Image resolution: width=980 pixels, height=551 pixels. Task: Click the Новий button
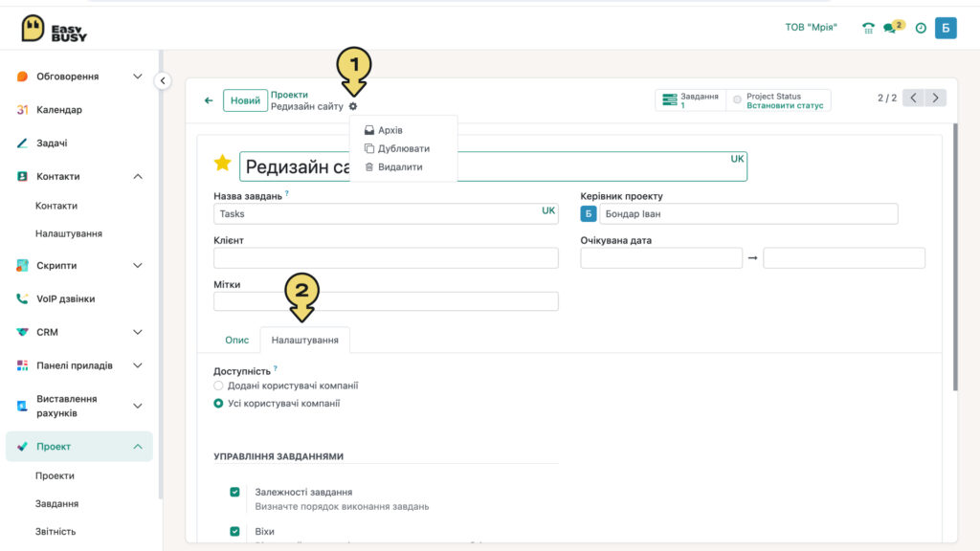pos(245,100)
